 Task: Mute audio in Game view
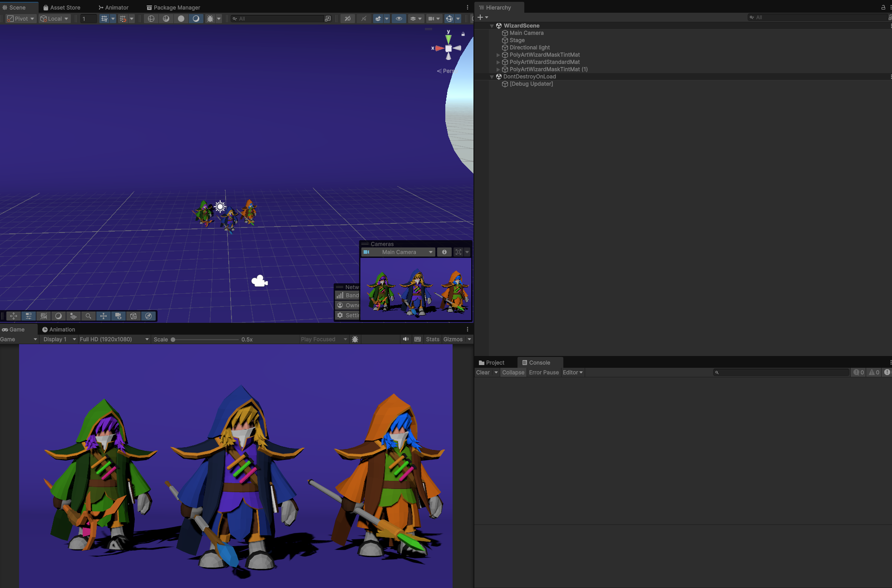tap(405, 339)
